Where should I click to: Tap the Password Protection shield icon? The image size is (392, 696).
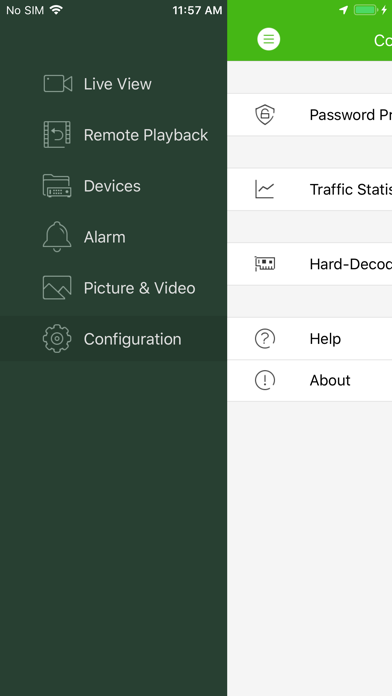tap(265, 115)
